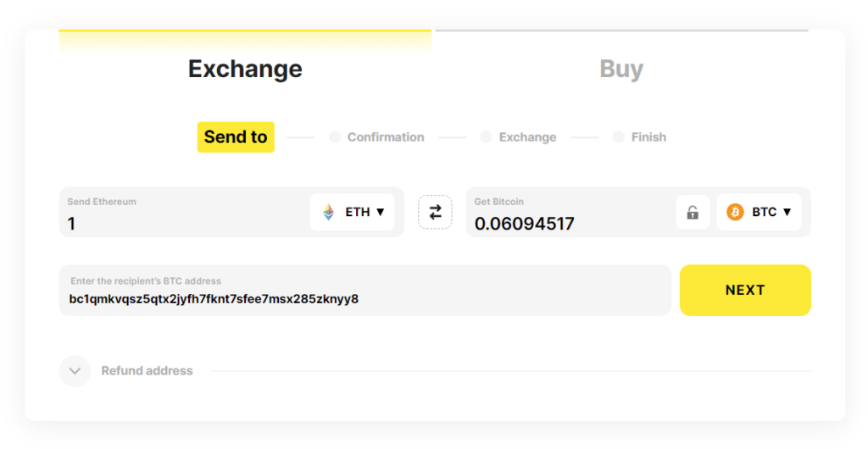Click the recipient's BTC address field
The width and height of the screenshot is (868, 449).
(364, 298)
